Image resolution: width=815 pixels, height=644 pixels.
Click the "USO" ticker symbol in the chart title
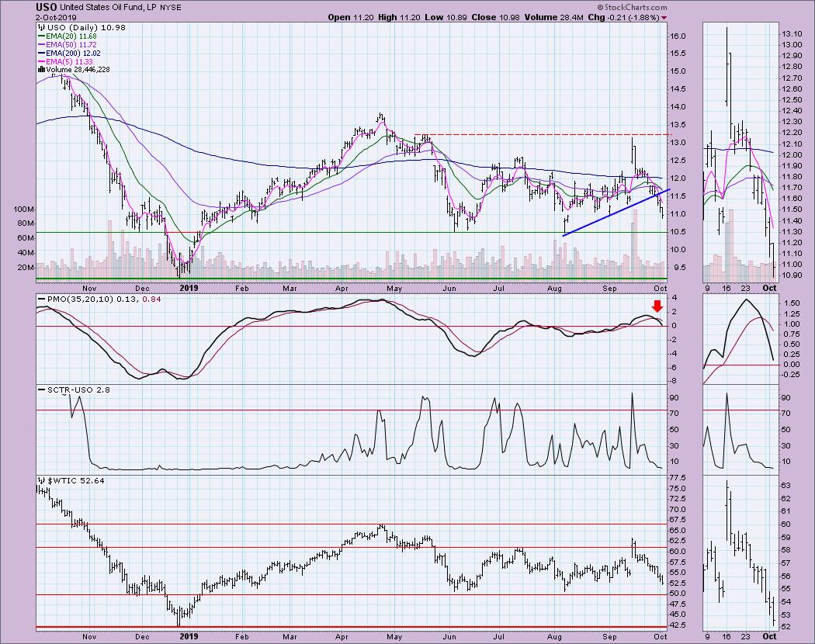(x=47, y=7)
